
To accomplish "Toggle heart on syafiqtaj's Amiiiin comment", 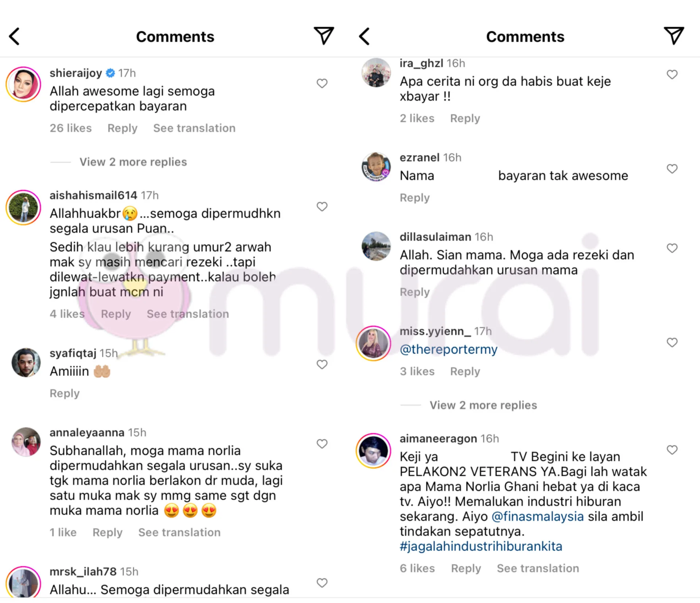I will (322, 365).
